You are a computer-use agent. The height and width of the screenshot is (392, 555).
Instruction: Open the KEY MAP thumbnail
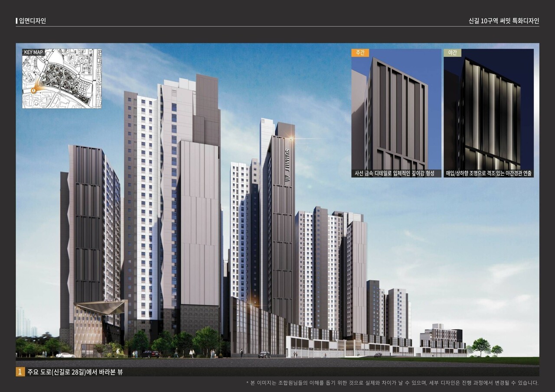pos(62,79)
